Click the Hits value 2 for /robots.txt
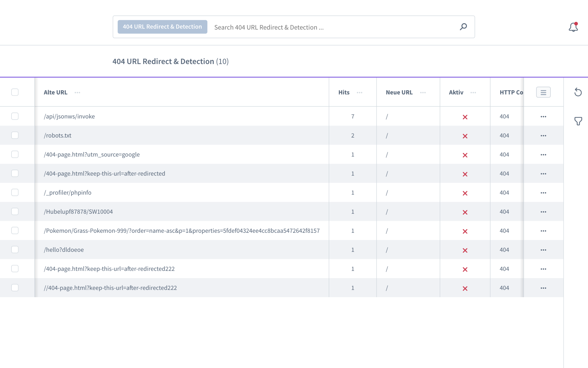 [x=353, y=135]
